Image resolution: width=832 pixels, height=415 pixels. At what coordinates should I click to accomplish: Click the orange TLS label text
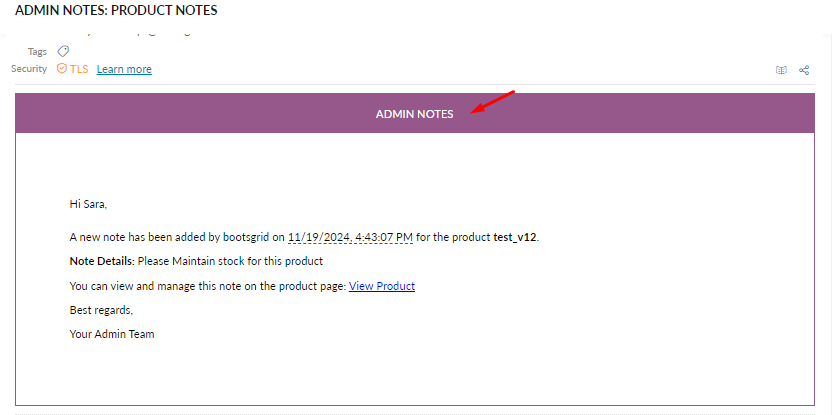point(79,69)
